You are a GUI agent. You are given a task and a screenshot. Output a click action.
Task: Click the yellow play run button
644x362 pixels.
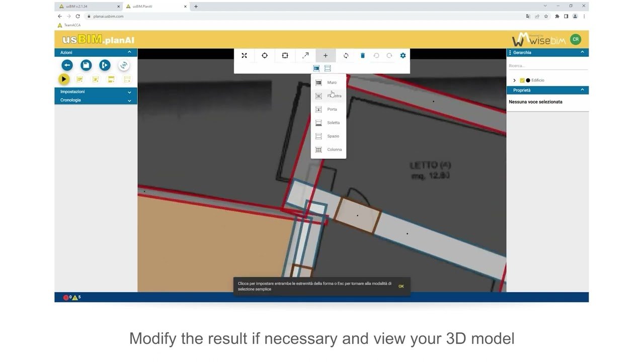point(63,79)
